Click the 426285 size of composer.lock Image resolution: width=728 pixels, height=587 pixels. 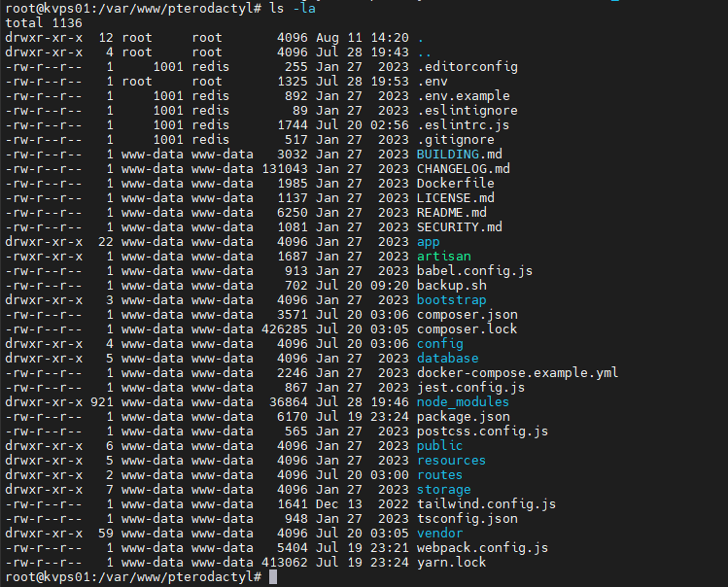(285, 329)
